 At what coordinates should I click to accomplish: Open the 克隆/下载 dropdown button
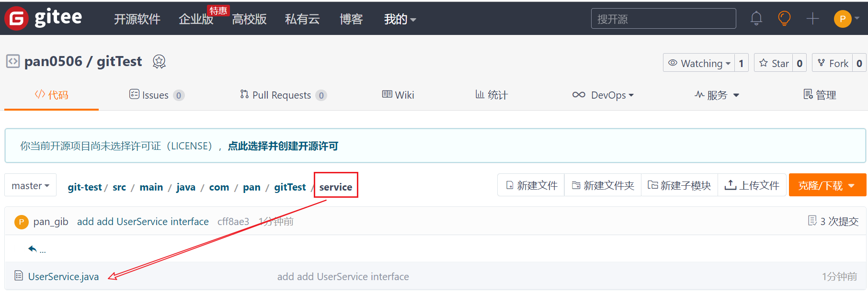tap(827, 185)
